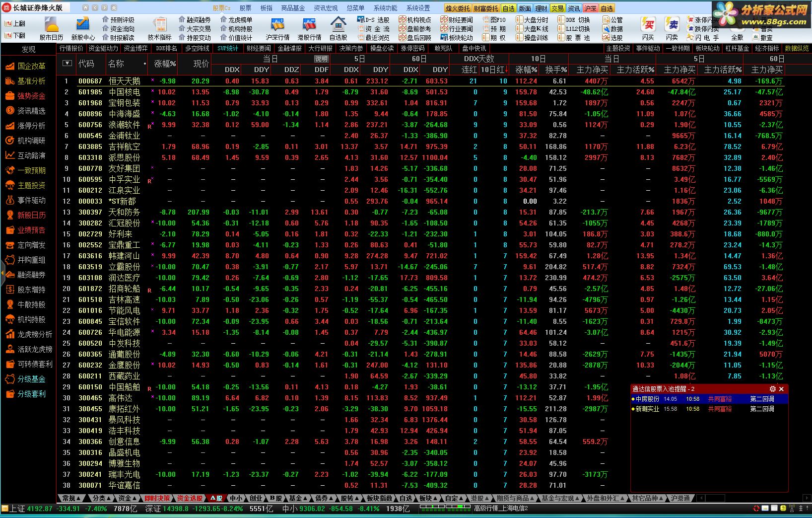Click the home navigation button in title bar
This screenshot has height=518, width=812.
pos(85,8)
